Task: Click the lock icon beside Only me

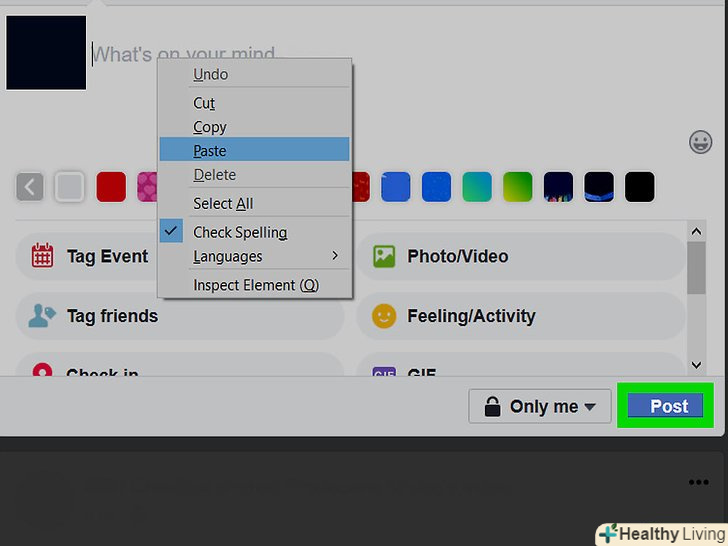Action: point(492,406)
